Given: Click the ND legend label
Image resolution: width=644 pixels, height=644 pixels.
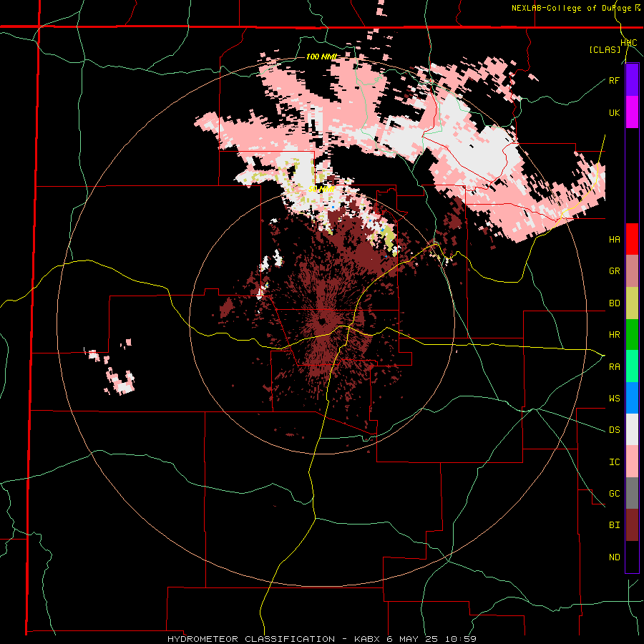Looking at the screenshot, I should click(x=614, y=557).
